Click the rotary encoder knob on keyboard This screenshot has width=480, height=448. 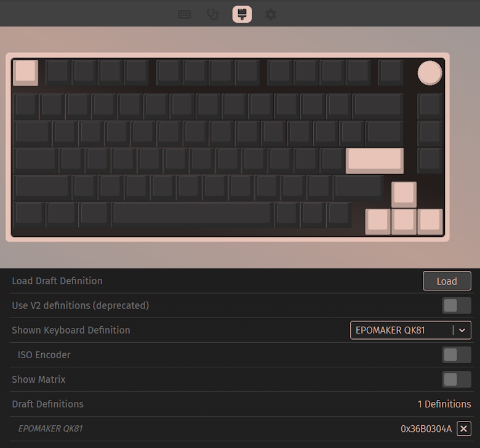(430, 73)
